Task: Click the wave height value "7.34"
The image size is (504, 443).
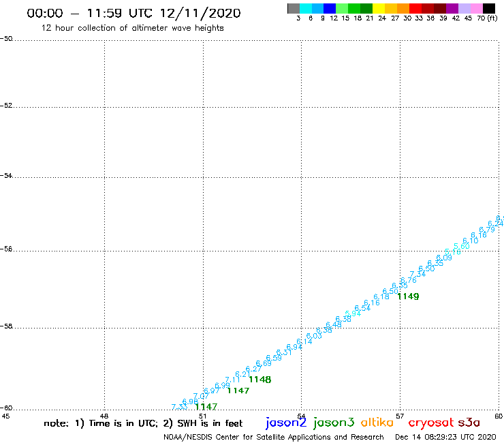Action: [x=418, y=274]
